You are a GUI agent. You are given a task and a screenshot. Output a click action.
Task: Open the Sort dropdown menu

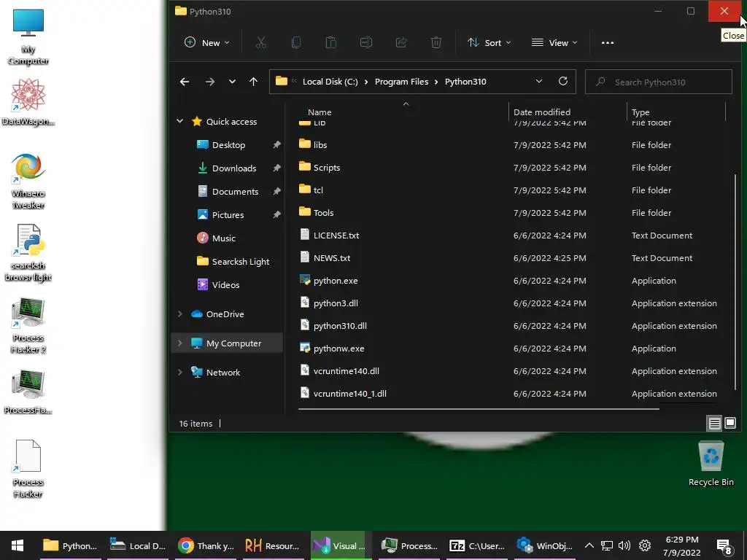tap(489, 43)
